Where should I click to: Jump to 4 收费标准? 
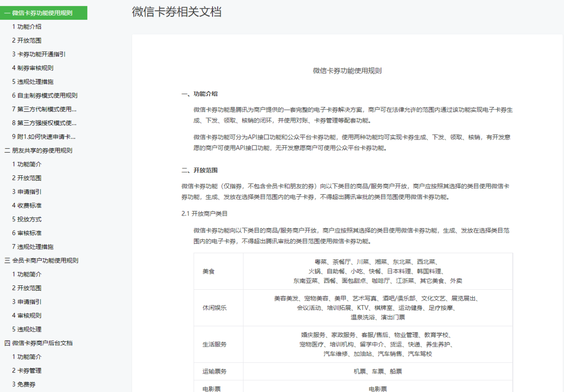27,205
